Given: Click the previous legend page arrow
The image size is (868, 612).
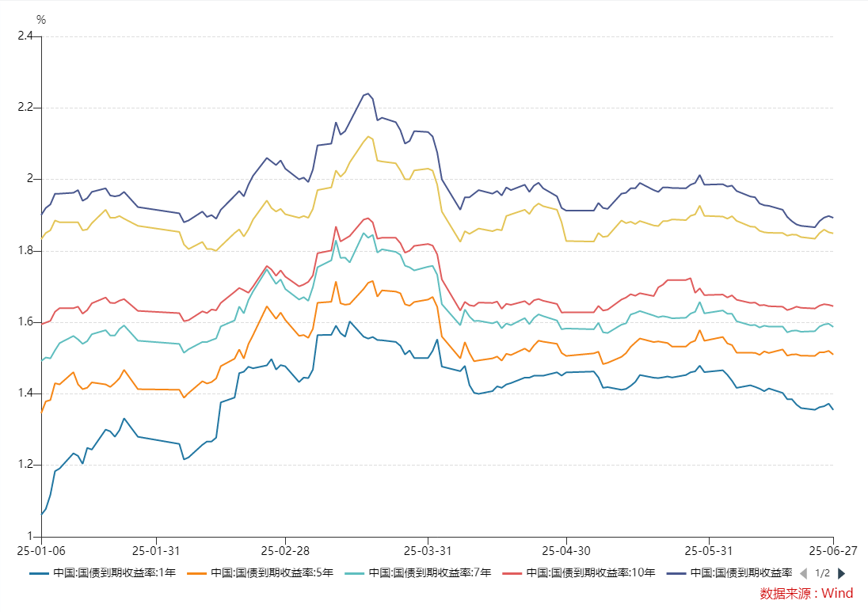Looking at the screenshot, I should 803,573.
